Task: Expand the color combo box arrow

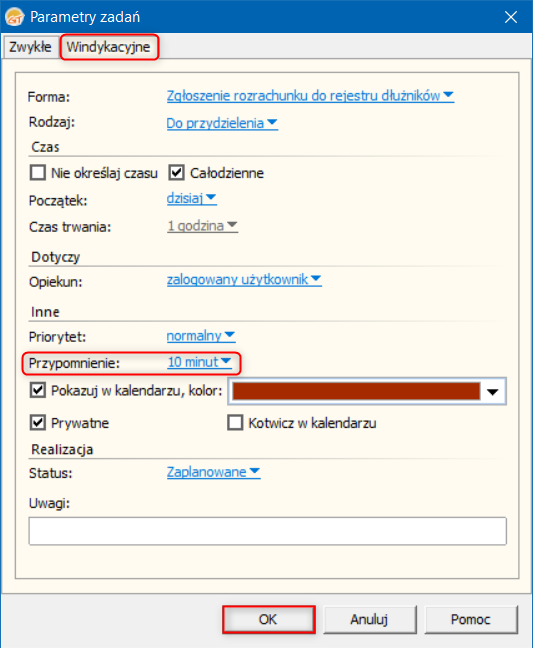Action: coord(493,391)
